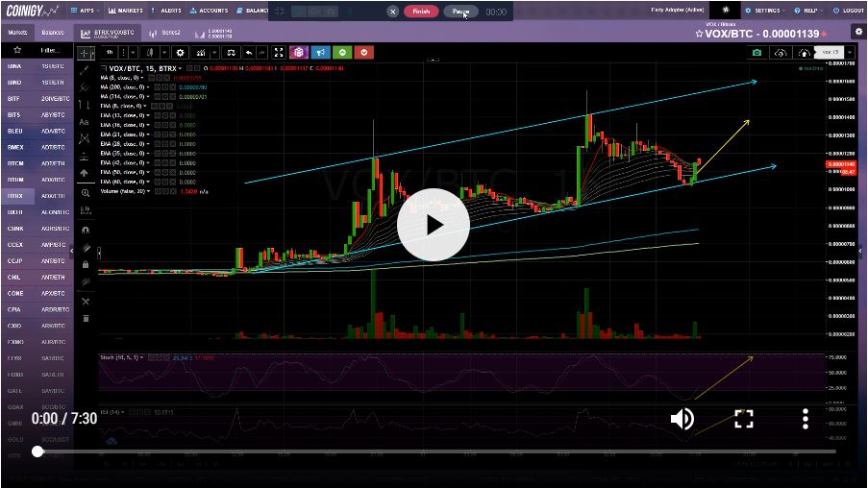Click the purple stacked-coins toolbar button

click(299, 53)
